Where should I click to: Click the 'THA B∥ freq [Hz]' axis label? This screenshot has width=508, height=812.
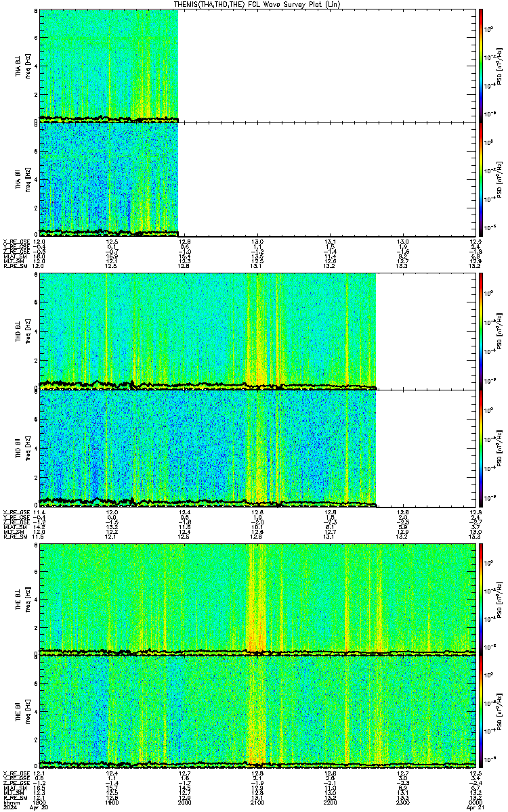pyautogui.click(x=22, y=179)
